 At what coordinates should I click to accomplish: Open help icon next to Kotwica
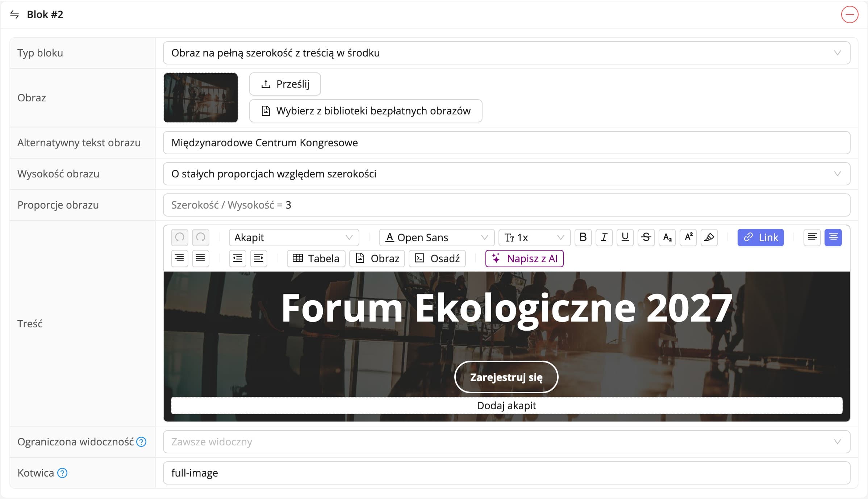(62, 473)
